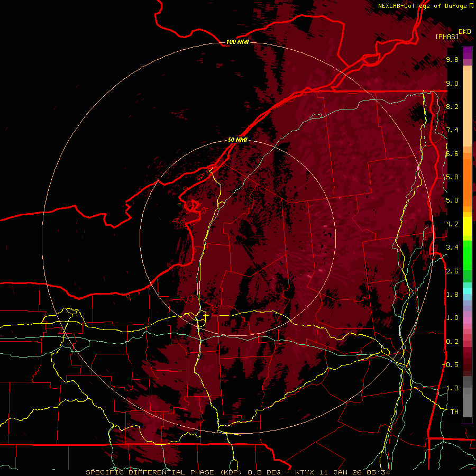Click the bright green segment of color bar
The image size is (476, 476).
click(467, 255)
